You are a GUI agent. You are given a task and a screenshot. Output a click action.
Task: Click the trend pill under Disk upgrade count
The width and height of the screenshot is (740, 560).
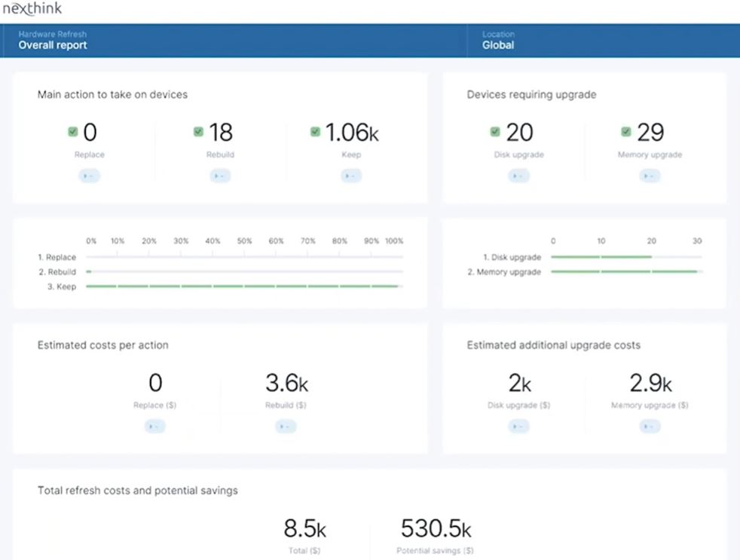coord(518,176)
